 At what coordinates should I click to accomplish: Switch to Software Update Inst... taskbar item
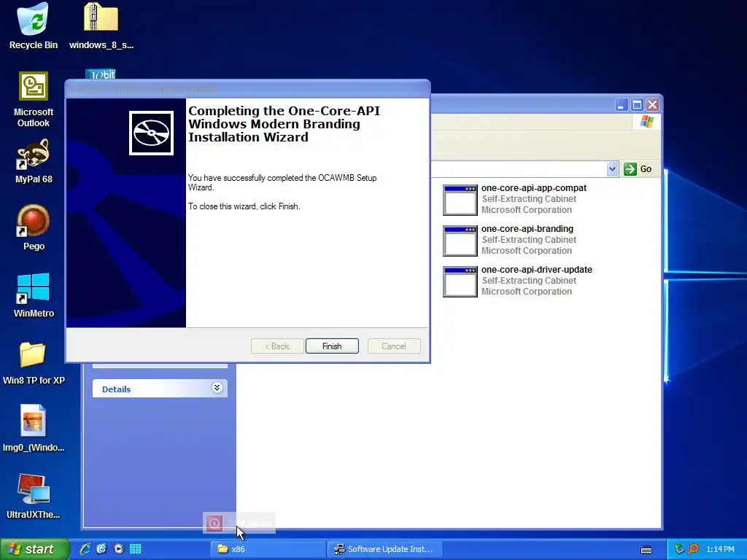[x=384, y=549]
